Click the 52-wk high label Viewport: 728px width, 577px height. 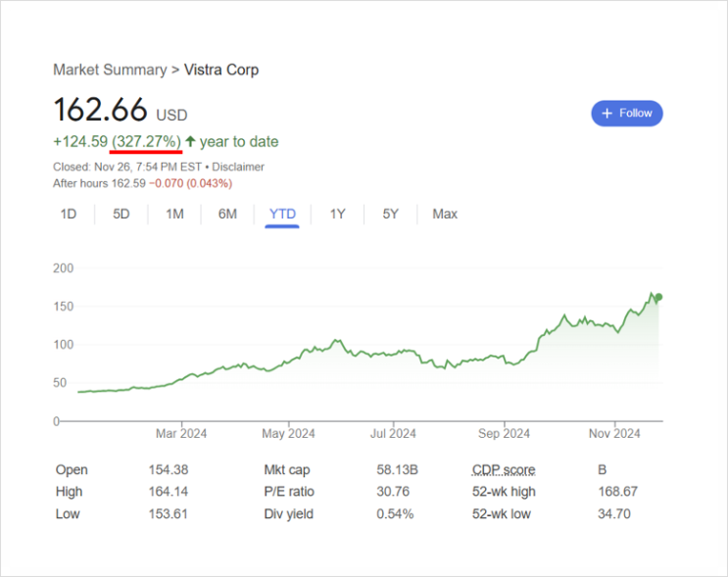coord(504,492)
